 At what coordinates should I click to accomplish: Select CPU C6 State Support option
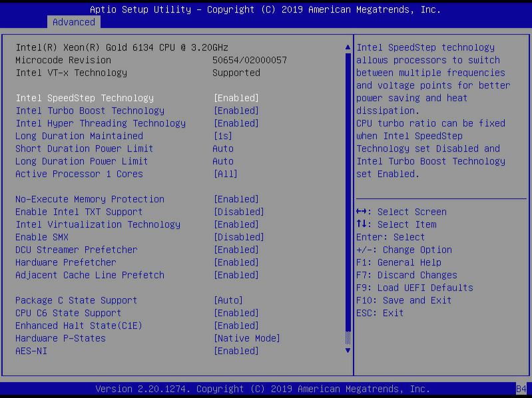(x=68, y=313)
